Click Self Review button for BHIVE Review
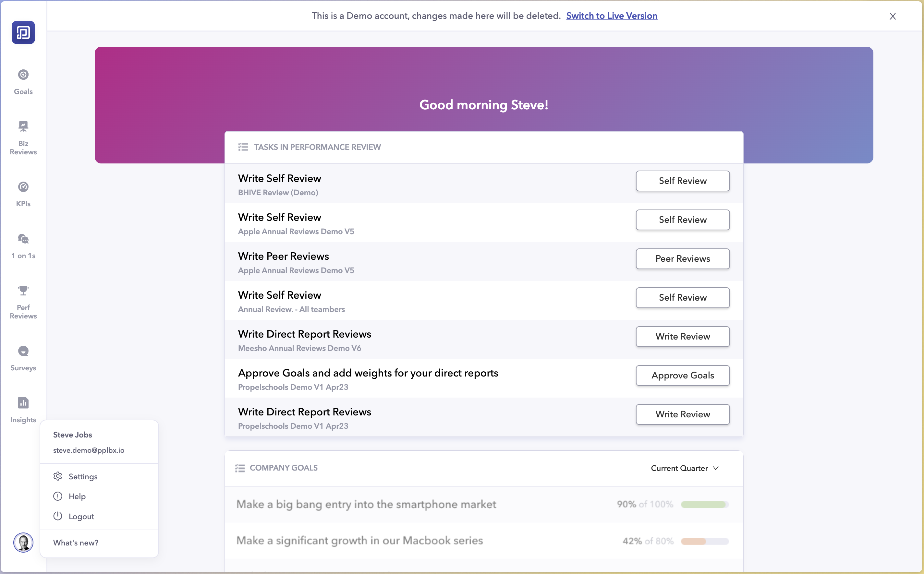This screenshot has height=574, width=924. 683,181
